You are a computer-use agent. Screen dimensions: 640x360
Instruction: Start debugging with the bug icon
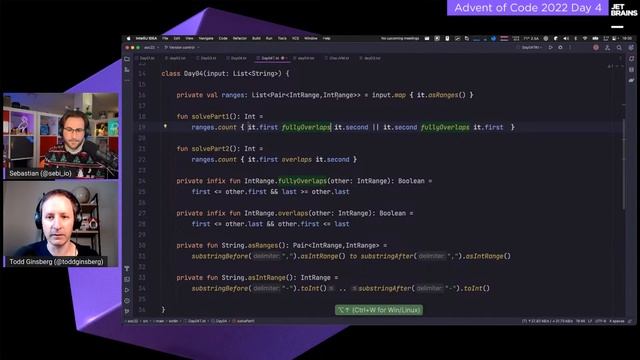[x=560, y=48]
